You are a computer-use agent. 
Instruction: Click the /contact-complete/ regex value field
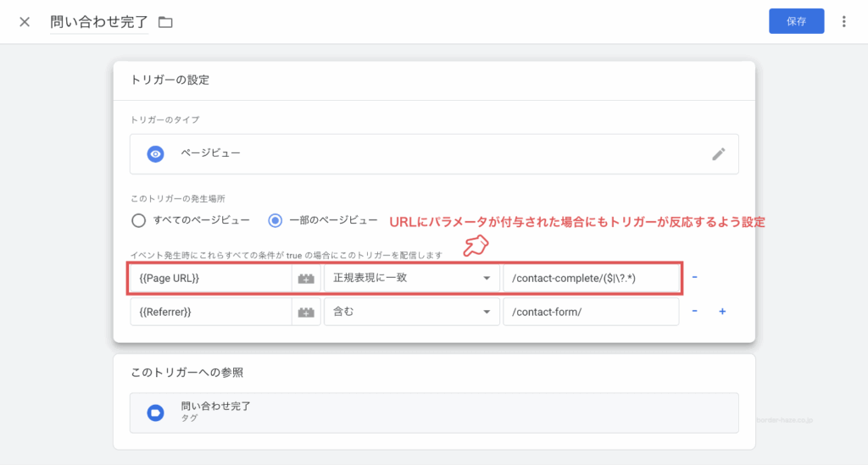pos(591,278)
